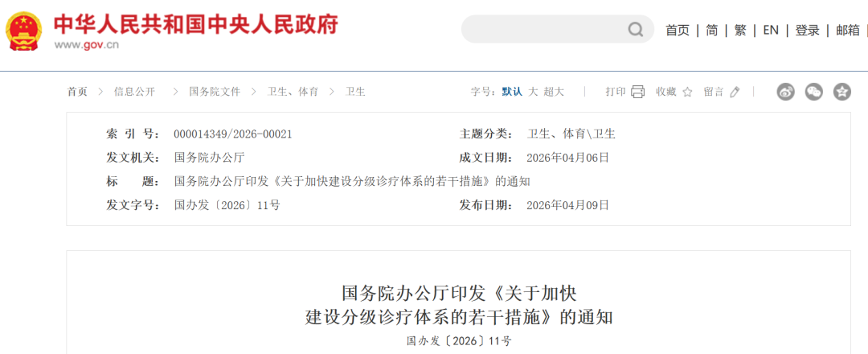The width and height of the screenshot is (868, 354).
Task: Open the 首页 top menu item
Action: (678, 30)
